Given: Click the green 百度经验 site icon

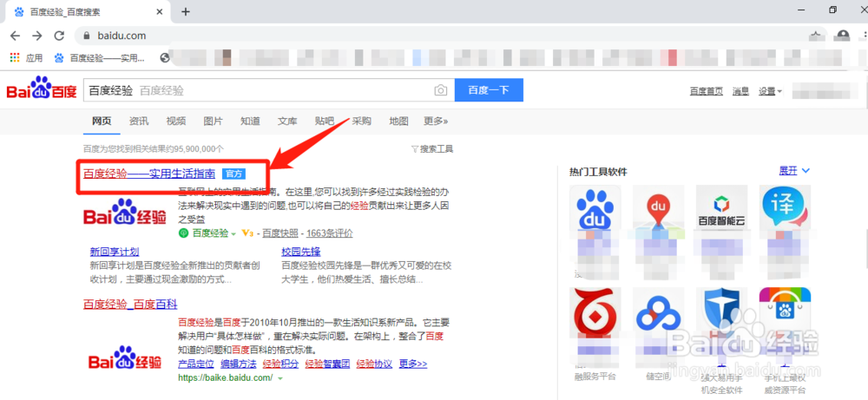Looking at the screenshot, I should (184, 233).
